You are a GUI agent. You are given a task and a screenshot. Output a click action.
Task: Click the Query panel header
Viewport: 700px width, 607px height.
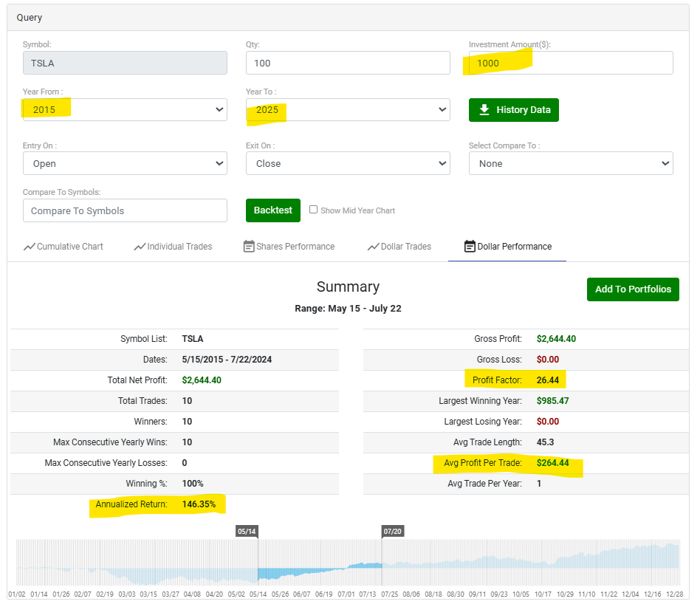coord(348,18)
